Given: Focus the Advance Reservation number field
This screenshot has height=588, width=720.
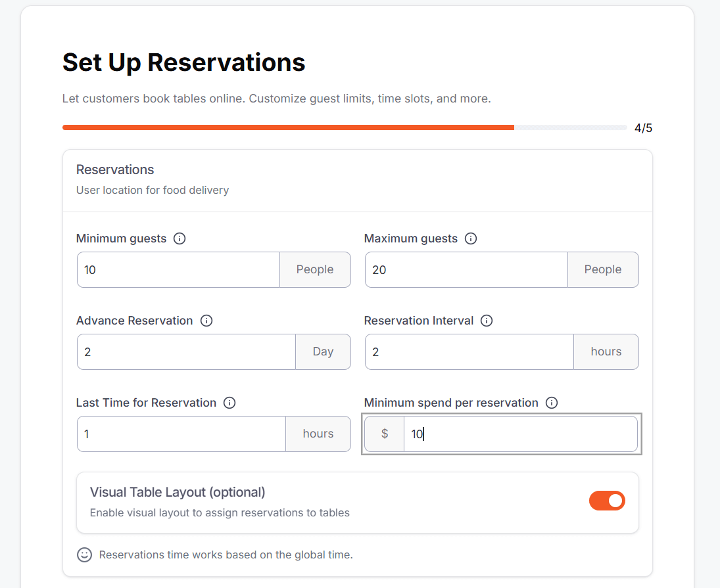Looking at the screenshot, I should 186,351.
